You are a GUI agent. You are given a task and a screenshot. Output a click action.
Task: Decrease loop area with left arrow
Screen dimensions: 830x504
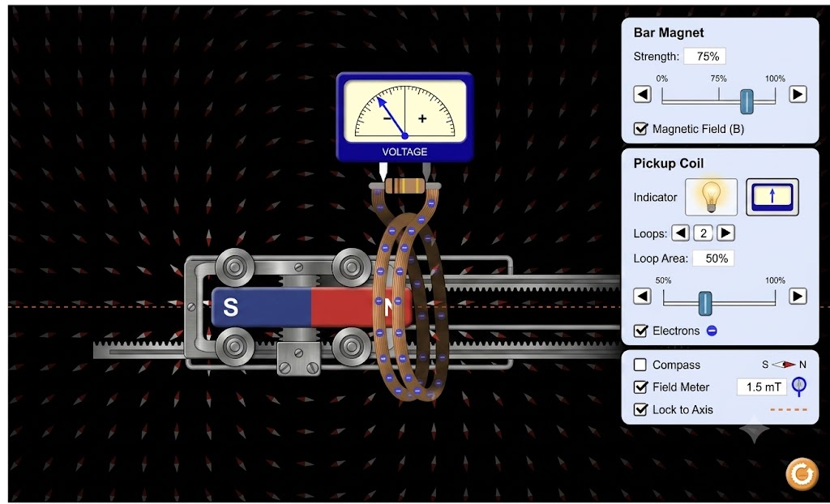click(642, 296)
